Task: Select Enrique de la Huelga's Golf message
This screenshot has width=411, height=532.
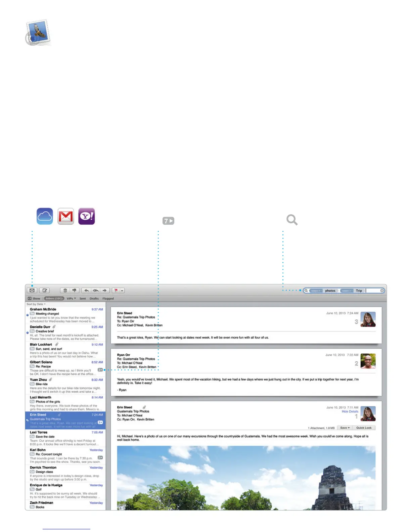Action: 65,491
